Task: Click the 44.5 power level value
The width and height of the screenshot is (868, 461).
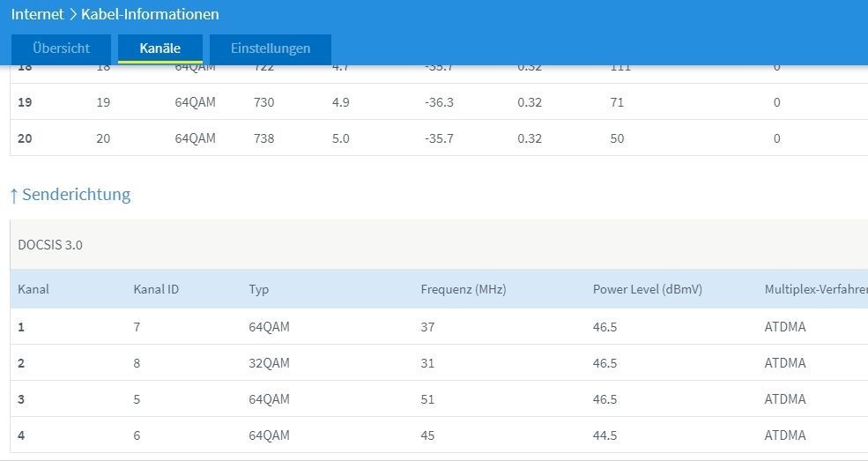Action: coord(605,435)
